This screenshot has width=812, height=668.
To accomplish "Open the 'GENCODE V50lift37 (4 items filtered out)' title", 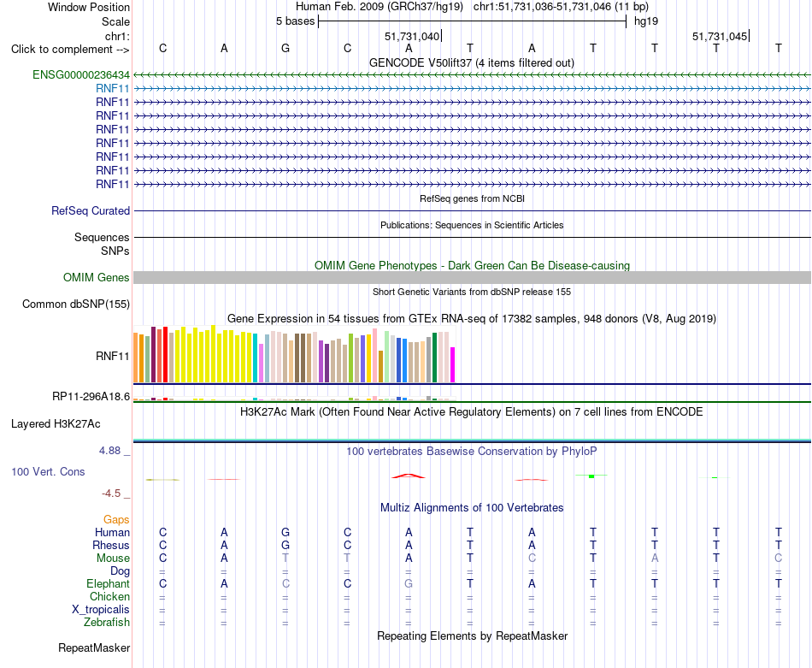I will pyautogui.click(x=472, y=63).
